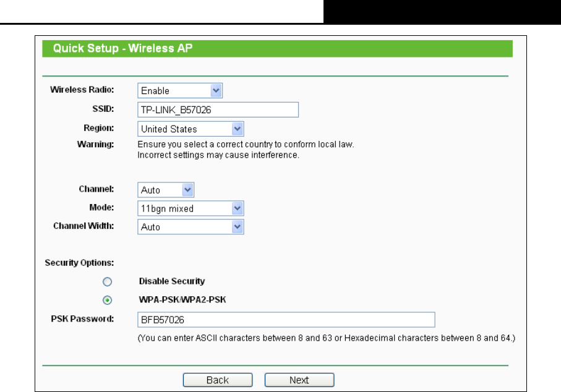The height and width of the screenshot is (392, 561).
Task: Click the Wireless Radio label
Action: 82,90
